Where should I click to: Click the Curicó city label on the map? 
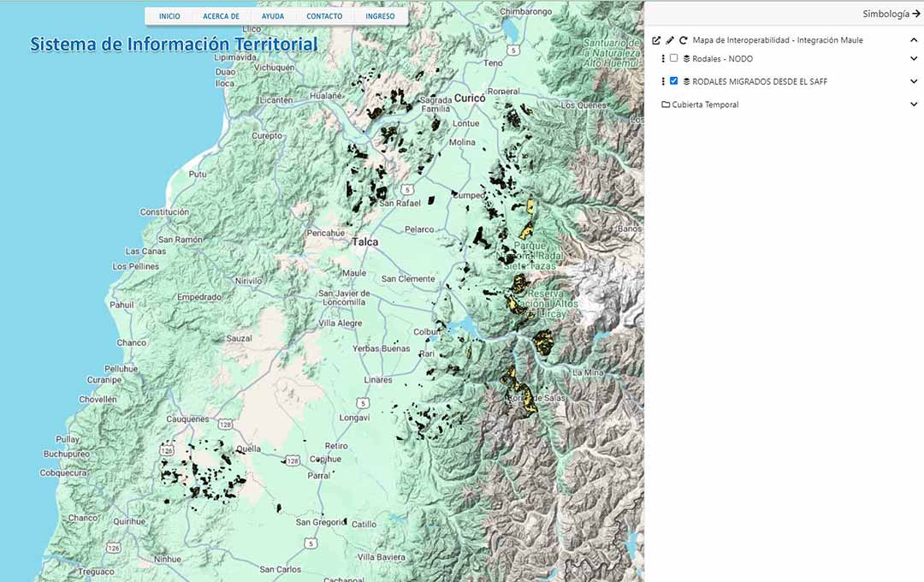point(470,98)
